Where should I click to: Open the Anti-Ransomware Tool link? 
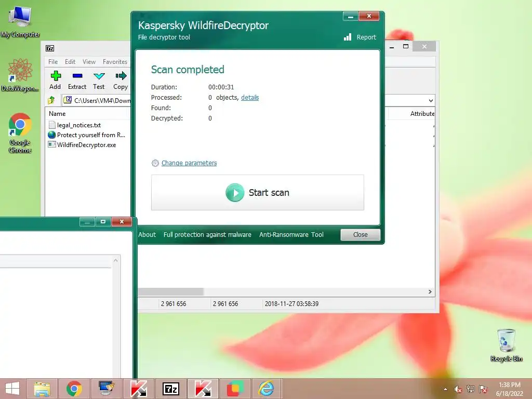click(291, 234)
